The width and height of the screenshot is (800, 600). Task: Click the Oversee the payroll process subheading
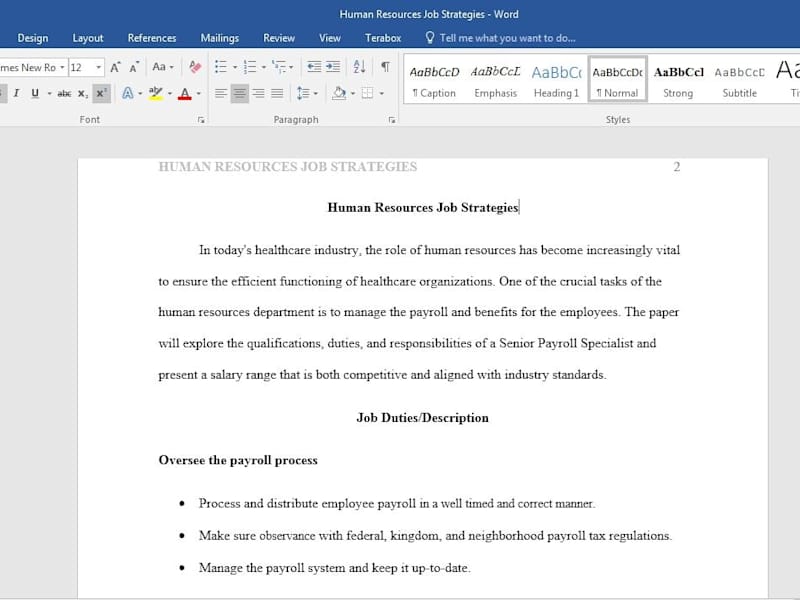[x=238, y=460]
